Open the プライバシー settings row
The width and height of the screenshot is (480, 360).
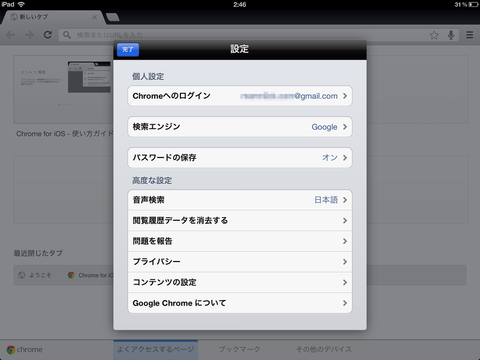(240, 262)
